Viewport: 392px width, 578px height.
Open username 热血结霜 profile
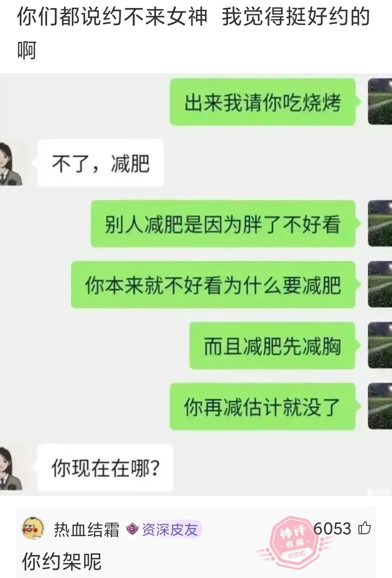pos(86,529)
